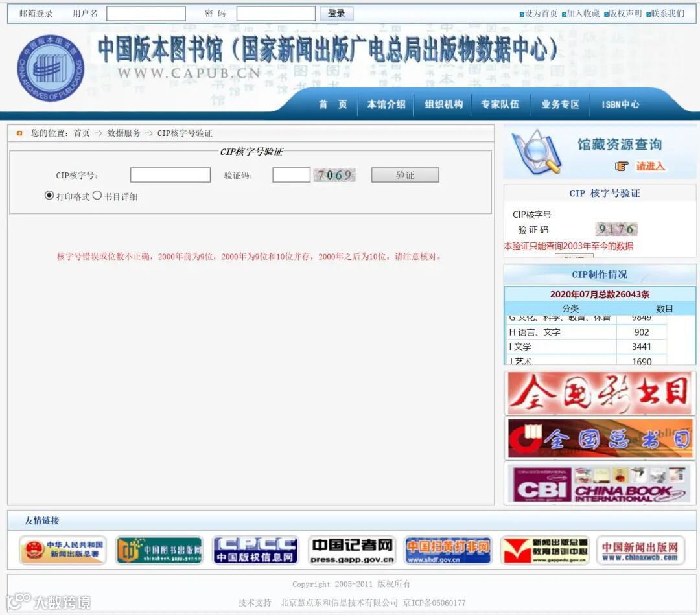The image size is (700, 615).
Task: Focus the main CIP核字号 input field
Action: coord(170,175)
